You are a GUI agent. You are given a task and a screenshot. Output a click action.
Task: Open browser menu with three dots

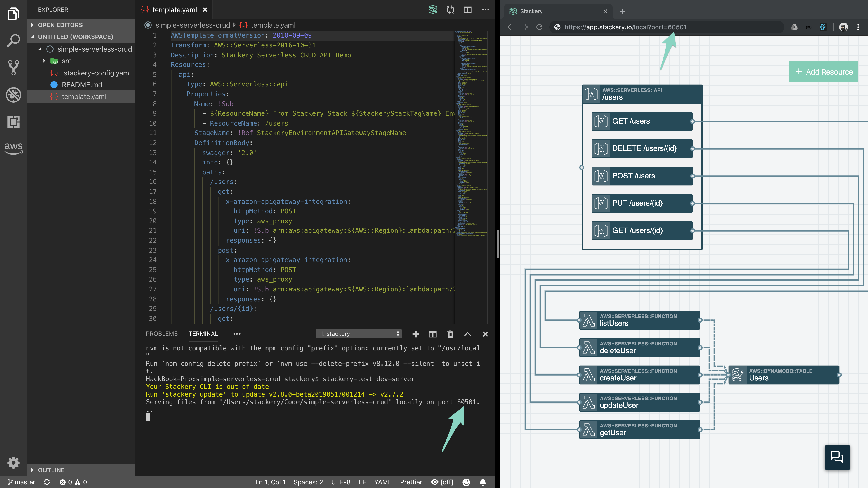(858, 27)
